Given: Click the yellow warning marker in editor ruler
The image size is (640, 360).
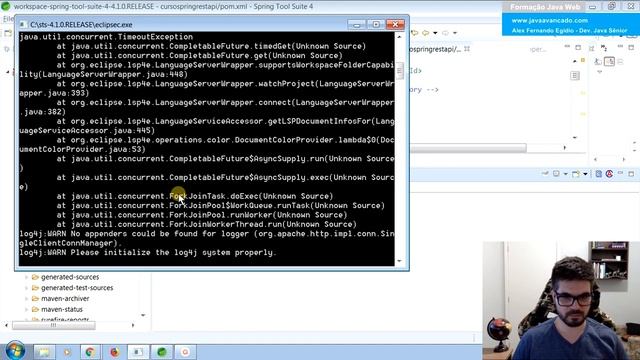Looking at the screenshot, I should pos(583,60).
